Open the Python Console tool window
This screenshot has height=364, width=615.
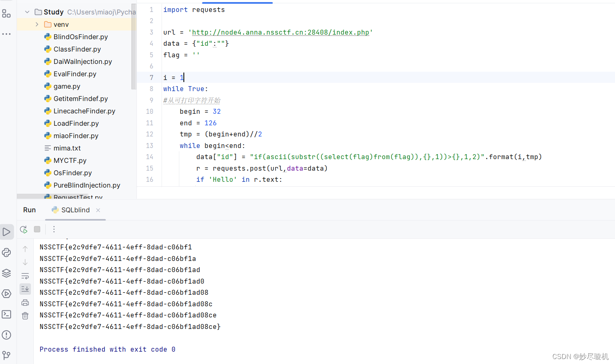tap(7, 253)
